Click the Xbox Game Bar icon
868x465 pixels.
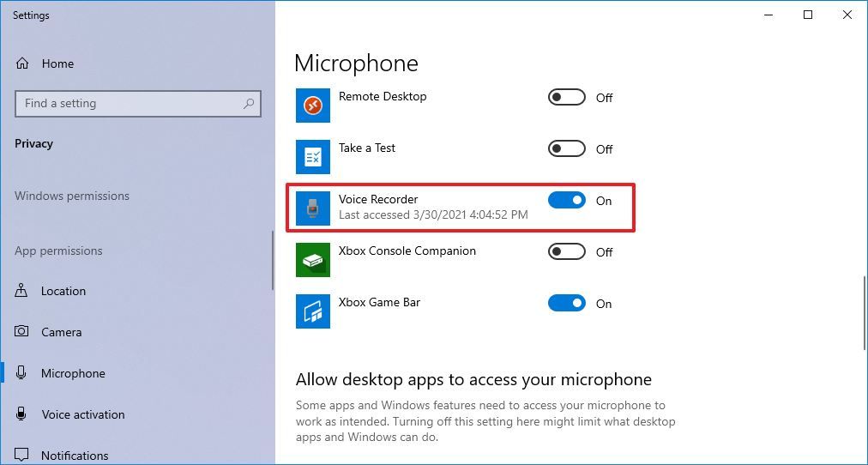pos(313,311)
